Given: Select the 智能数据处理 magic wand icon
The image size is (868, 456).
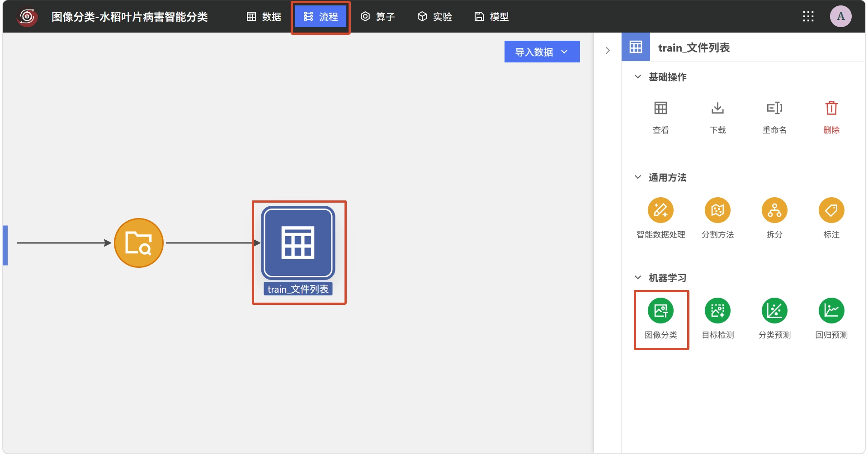Looking at the screenshot, I should [660, 210].
